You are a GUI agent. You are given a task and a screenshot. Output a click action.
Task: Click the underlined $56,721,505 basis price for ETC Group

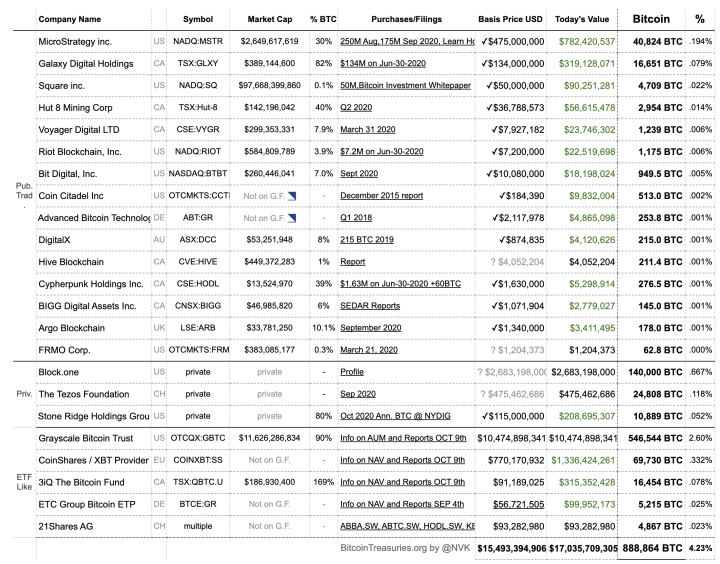pyautogui.click(x=512, y=504)
